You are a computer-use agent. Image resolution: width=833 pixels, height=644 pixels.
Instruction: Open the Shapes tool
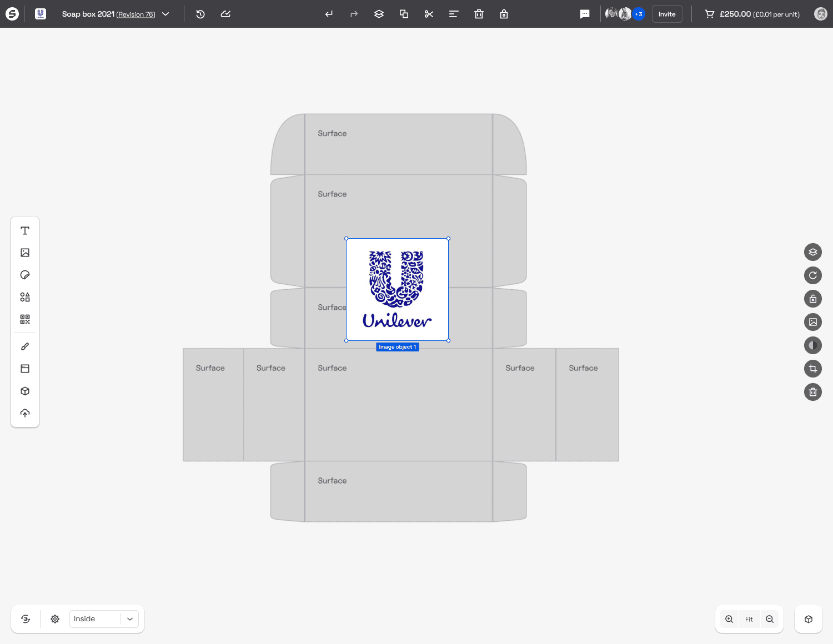click(x=25, y=297)
